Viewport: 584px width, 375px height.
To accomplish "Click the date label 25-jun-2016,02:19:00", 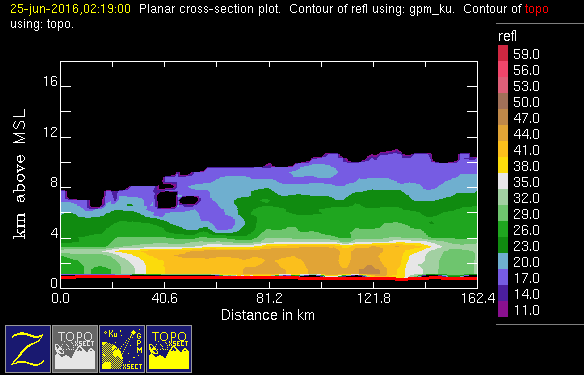I will pos(70,9).
